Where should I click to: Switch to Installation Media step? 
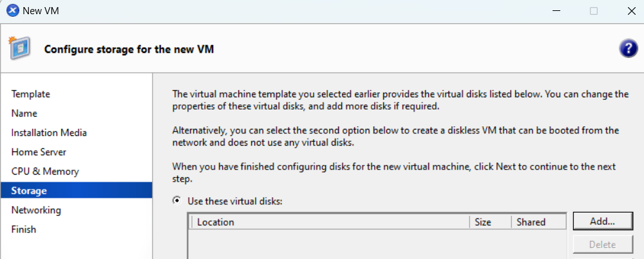(49, 133)
